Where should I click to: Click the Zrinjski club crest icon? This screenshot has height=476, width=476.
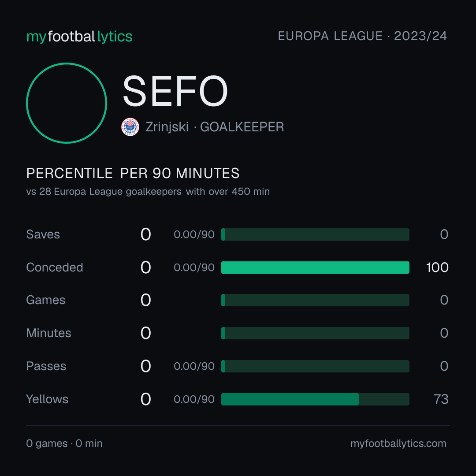pyautogui.click(x=130, y=127)
